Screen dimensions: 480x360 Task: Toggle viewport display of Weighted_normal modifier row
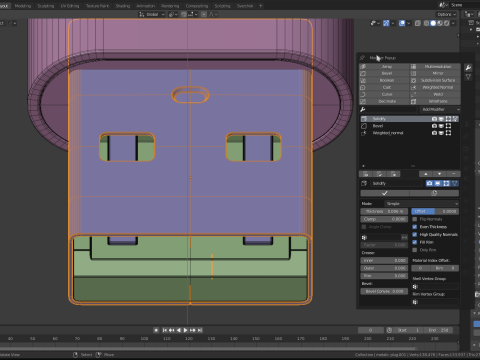click(x=441, y=133)
